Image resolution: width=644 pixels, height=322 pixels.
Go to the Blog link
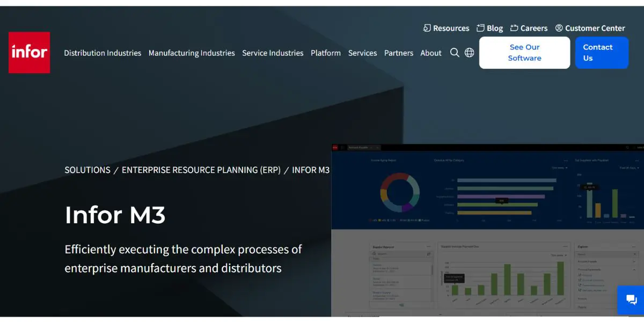point(490,28)
